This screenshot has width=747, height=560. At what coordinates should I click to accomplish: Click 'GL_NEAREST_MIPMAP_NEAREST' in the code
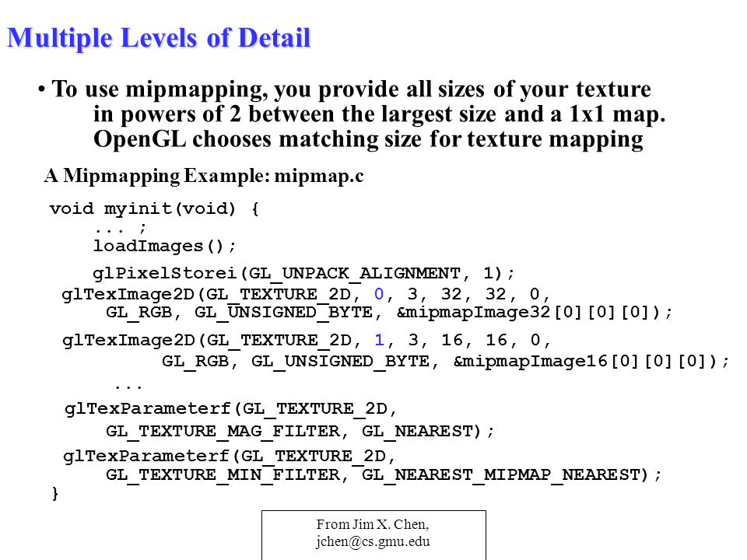tap(500, 474)
